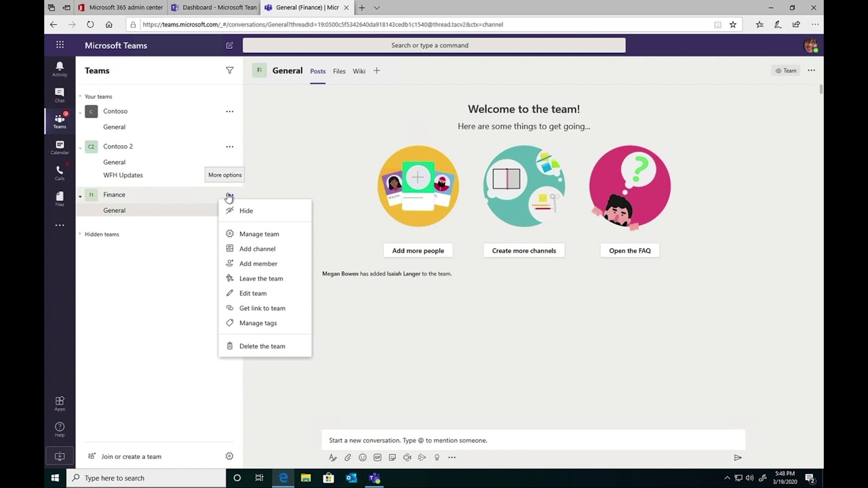The image size is (868, 488).
Task: Select Manage tags in the menu
Action: point(264,323)
